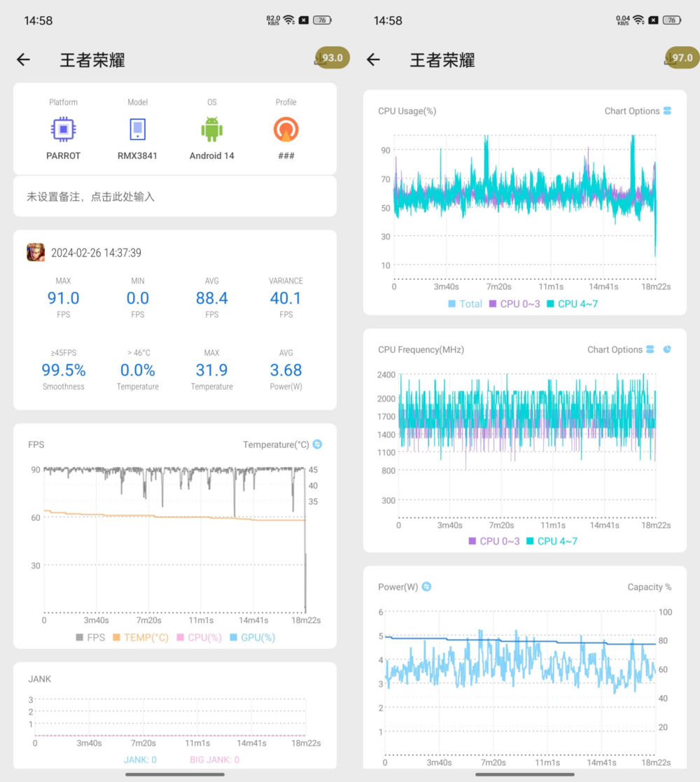Image resolution: width=700 pixels, height=782 pixels.
Task: Tap the Capacity % label on Power chart
Action: 649,587
